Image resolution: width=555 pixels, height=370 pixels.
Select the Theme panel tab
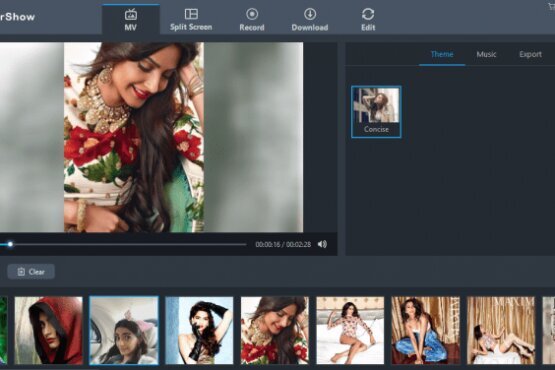coord(442,54)
